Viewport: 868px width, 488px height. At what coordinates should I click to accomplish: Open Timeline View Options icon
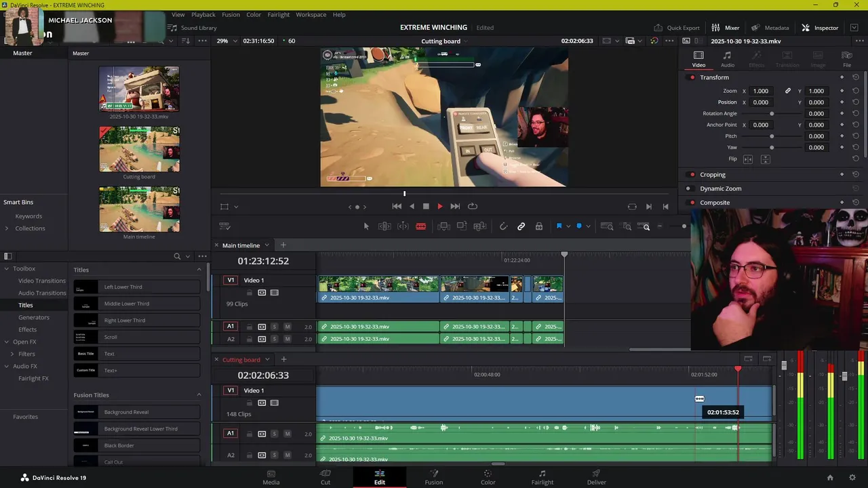pyautogui.click(x=225, y=226)
